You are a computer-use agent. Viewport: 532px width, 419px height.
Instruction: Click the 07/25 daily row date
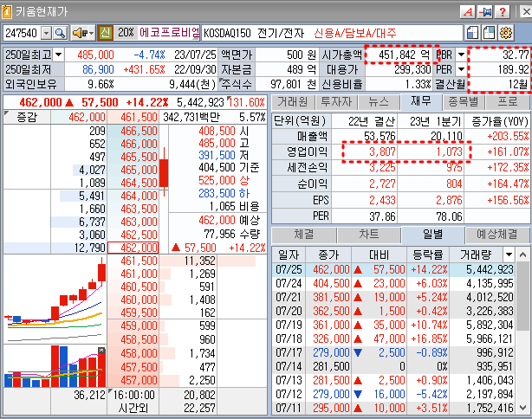[x=289, y=269]
